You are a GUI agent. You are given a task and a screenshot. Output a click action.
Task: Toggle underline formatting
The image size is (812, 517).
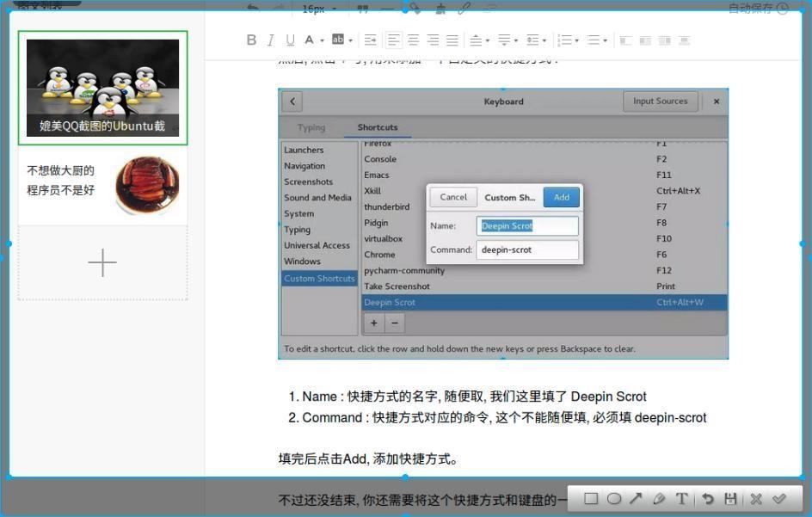pos(290,40)
